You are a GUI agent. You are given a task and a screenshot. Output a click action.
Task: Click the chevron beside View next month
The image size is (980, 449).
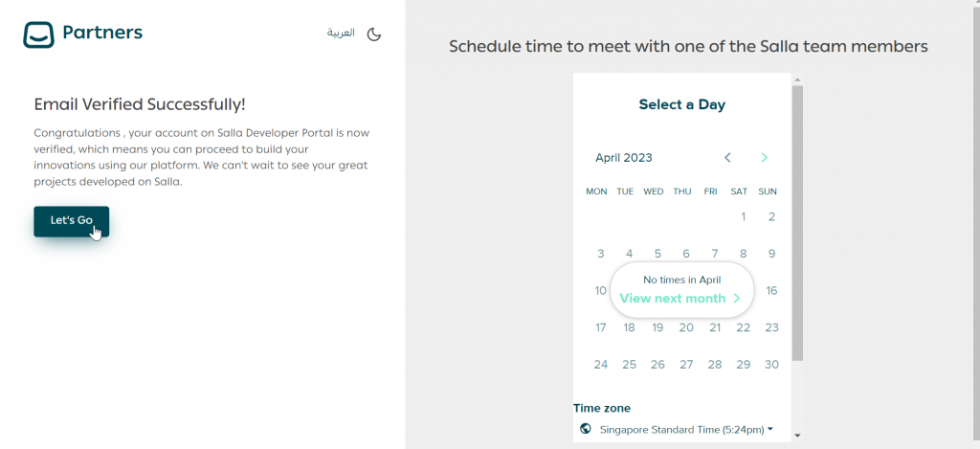coord(737,299)
